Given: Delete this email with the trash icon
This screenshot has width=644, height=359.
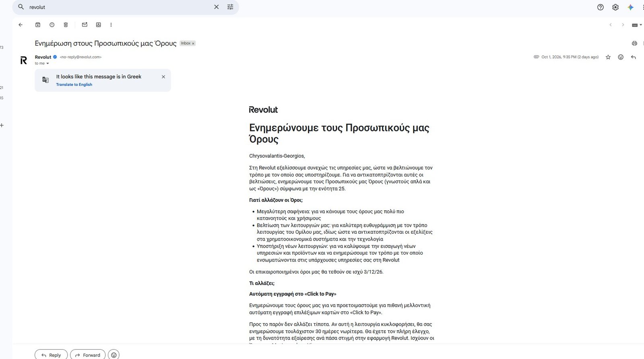Looking at the screenshot, I should [66, 25].
